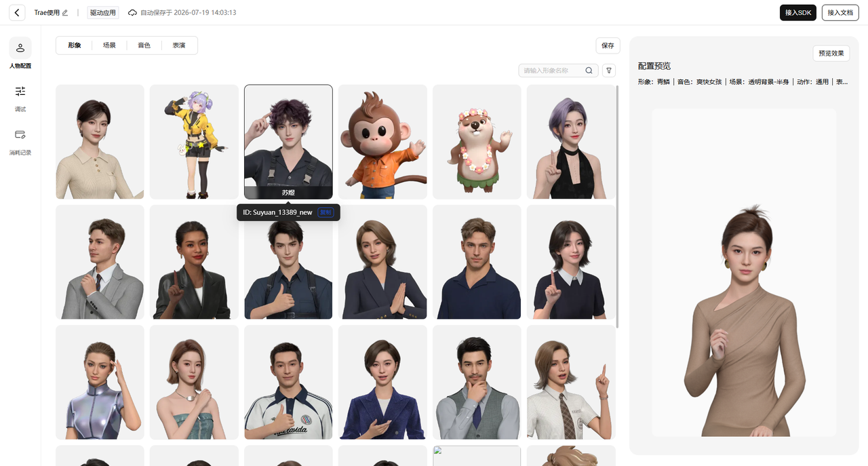Select the bearded man in gray vest avatar
This screenshot has height=466, width=868.
click(x=477, y=382)
